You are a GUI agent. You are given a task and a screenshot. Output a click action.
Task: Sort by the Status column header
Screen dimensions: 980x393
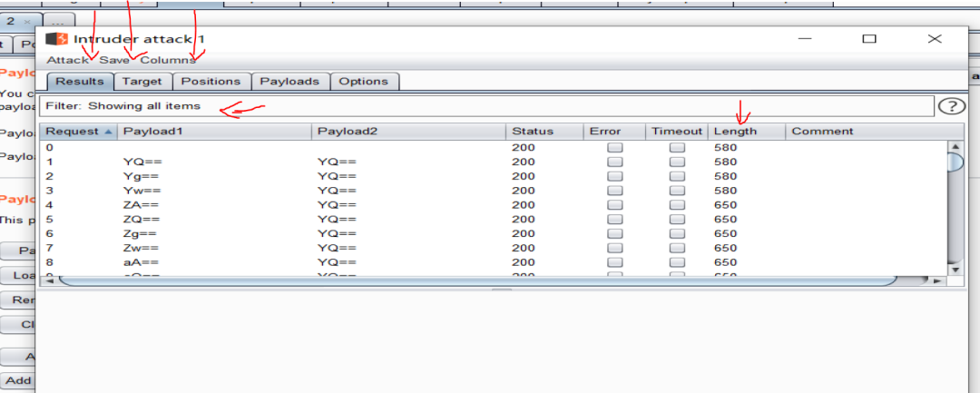click(544, 132)
